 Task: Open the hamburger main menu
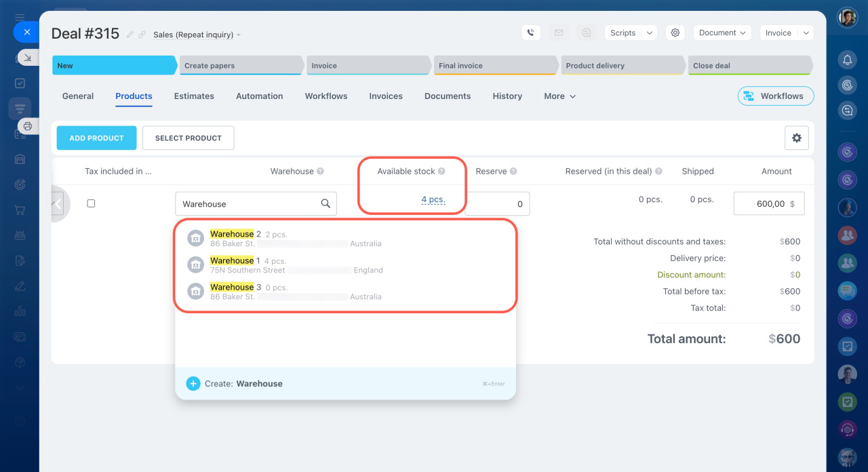(x=20, y=17)
